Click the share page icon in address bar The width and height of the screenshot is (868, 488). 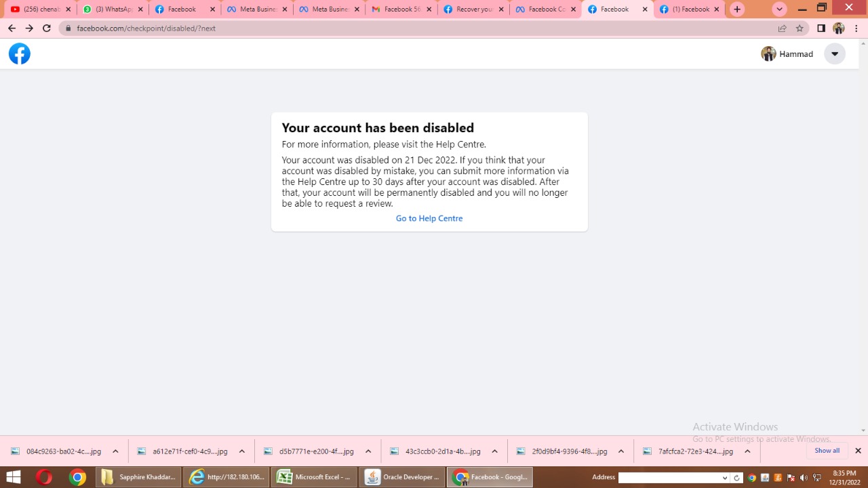[x=782, y=28]
